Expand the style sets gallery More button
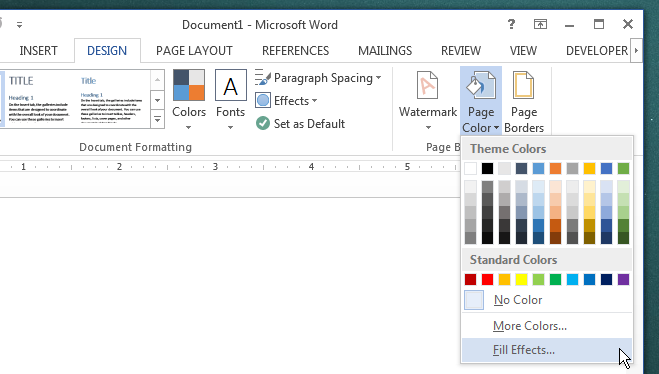The image size is (659, 374). [x=157, y=120]
